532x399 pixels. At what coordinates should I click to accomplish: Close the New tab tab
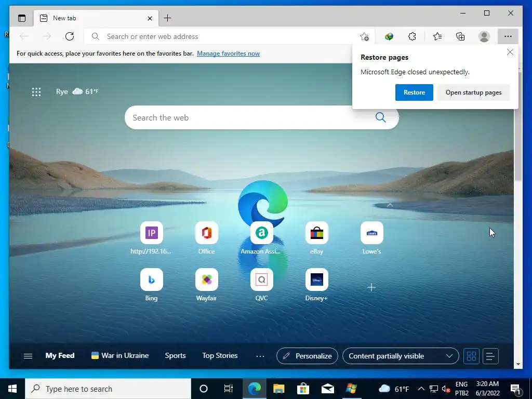pyautogui.click(x=150, y=18)
